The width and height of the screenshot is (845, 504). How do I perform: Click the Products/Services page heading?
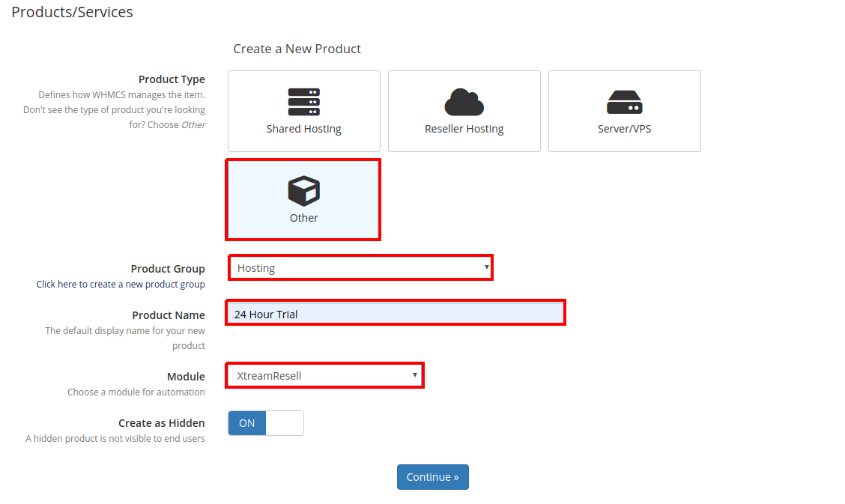click(x=72, y=12)
